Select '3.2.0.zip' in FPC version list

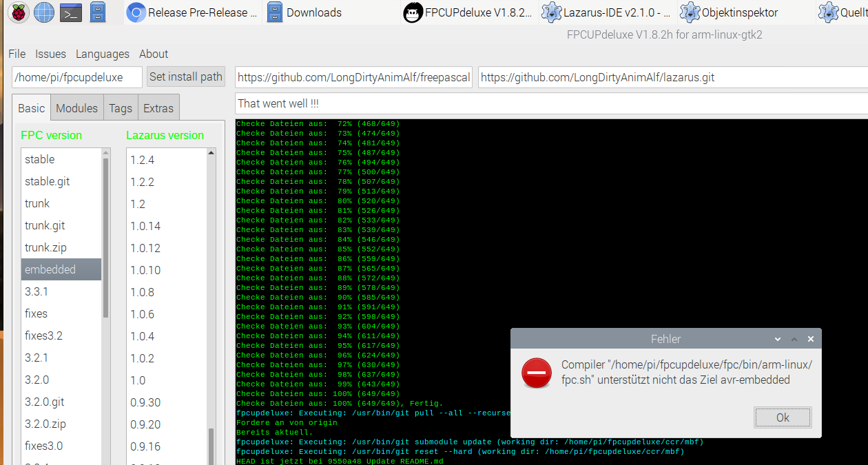point(61,424)
